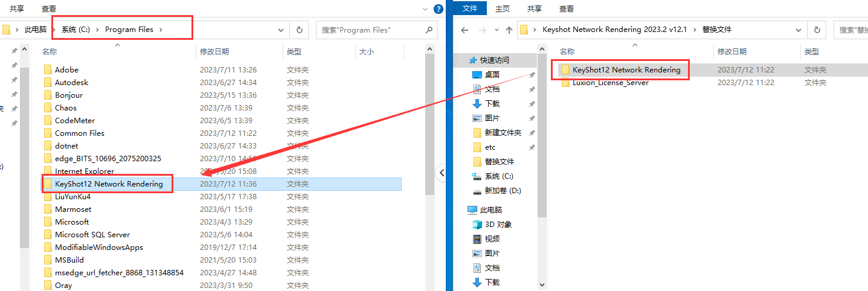Select edge_BITS_10696_2075200325 folder
The width and height of the screenshot is (868, 291).
[103, 159]
